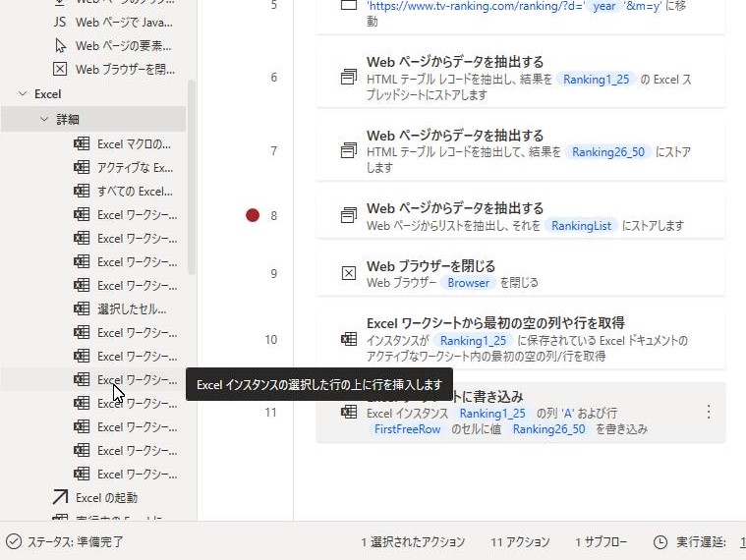Click the cursor icon for Web ページの要素
This screenshot has height=560, width=746.
(x=60, y=45)
